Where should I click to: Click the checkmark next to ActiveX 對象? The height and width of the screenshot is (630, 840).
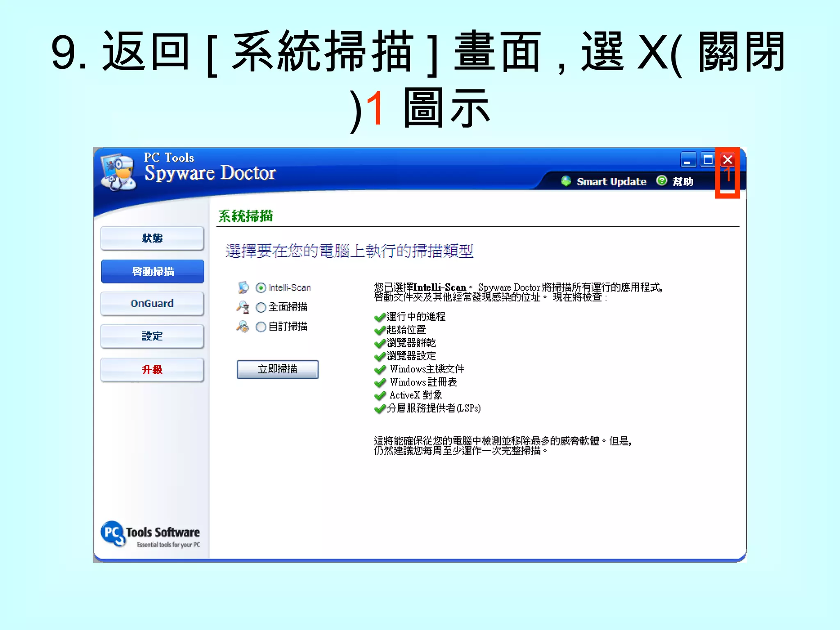[x=380, y=396]
